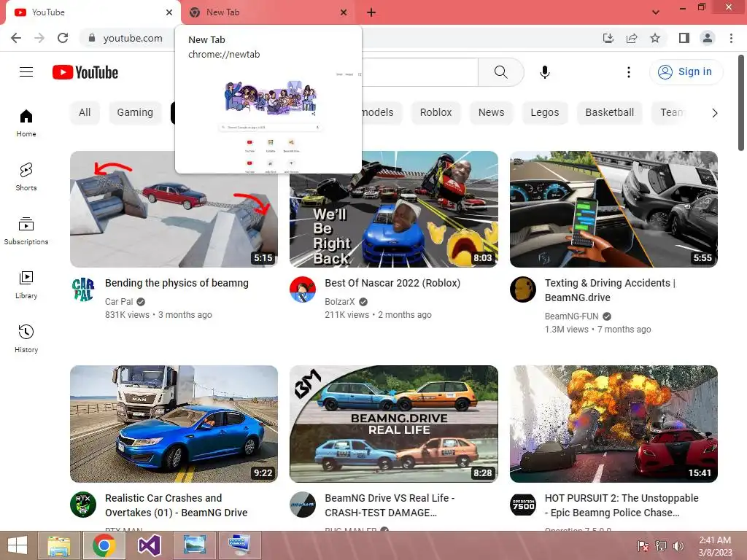Click the search magnifier button
The width and height of the screenshot is (747, 560).
[500, 72]
